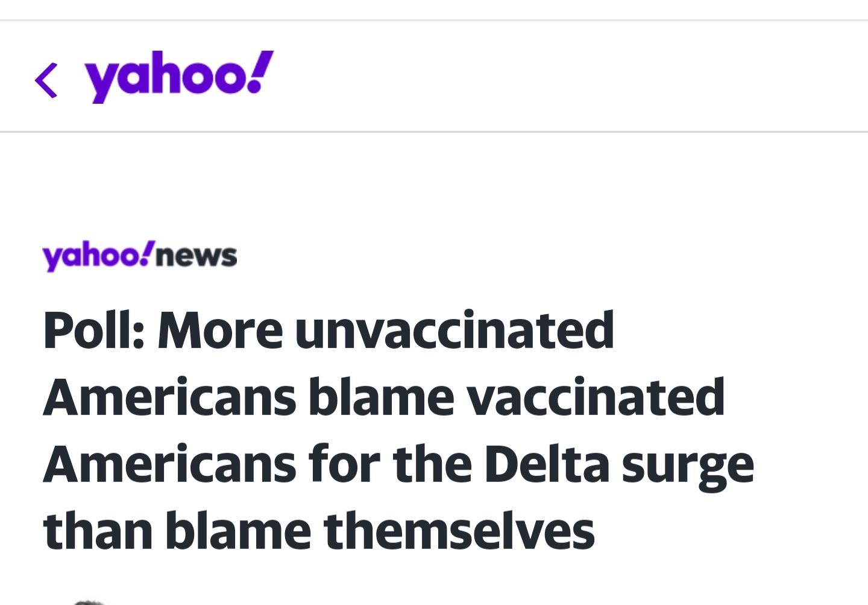The height and width of the screenshot is (605, 868).
Task: Tap the purple back chevron arrow
Action: pyautogui.click(x=46, y=80)
